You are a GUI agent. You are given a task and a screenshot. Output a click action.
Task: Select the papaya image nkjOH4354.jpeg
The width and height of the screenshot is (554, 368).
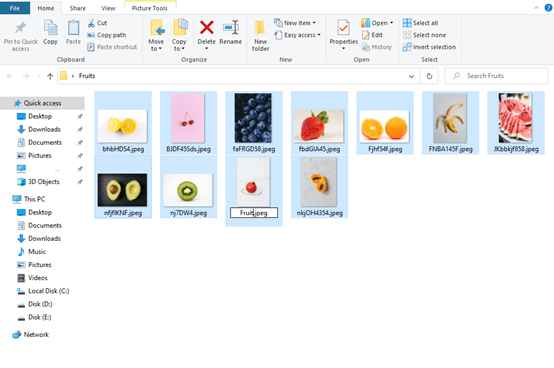pos(319,186)
